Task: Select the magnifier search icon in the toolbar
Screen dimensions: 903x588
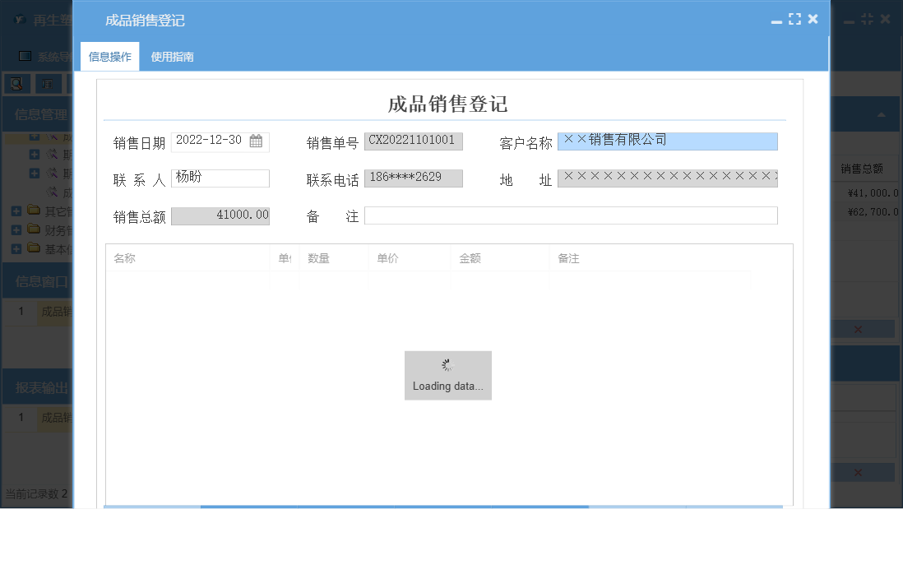Action: click(16, 83)
